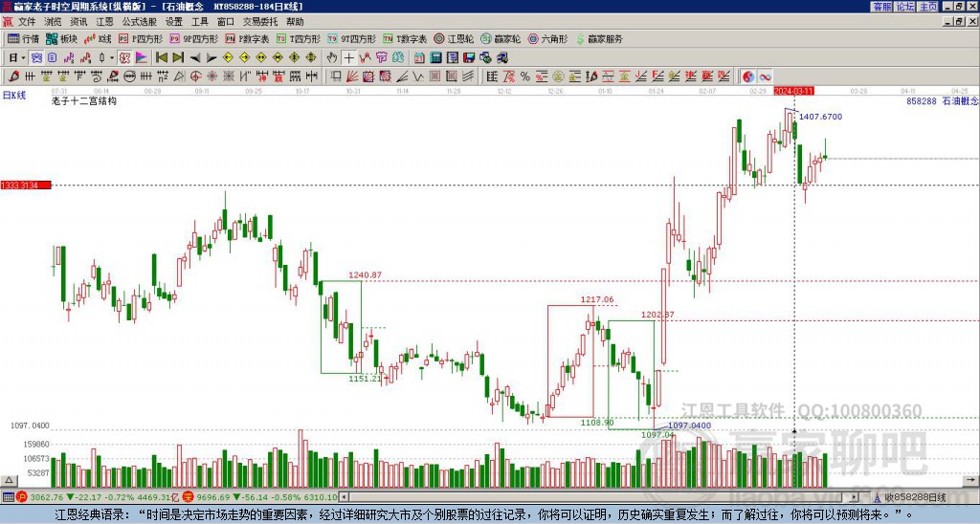Viewport: 980px width, 524px height.
Task: Jump to last bar with green skip-forward icon
Action: point(178,58)
